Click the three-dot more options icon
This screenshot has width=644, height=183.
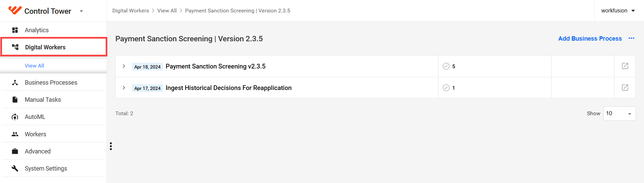click(x=631, y=38)
